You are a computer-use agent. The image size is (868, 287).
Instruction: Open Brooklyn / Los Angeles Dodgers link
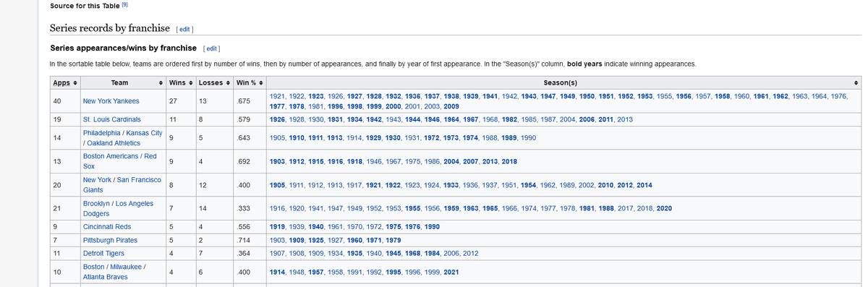click(x=118, y=208)
